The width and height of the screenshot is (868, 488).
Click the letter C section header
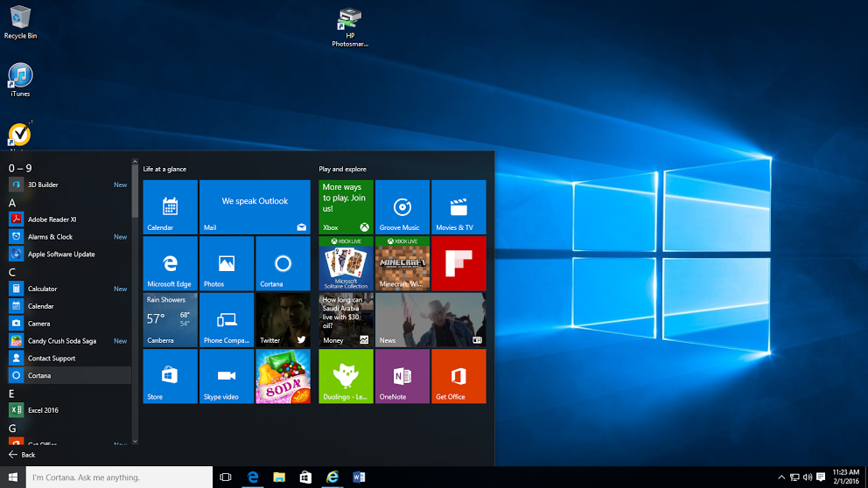point(12,272)
